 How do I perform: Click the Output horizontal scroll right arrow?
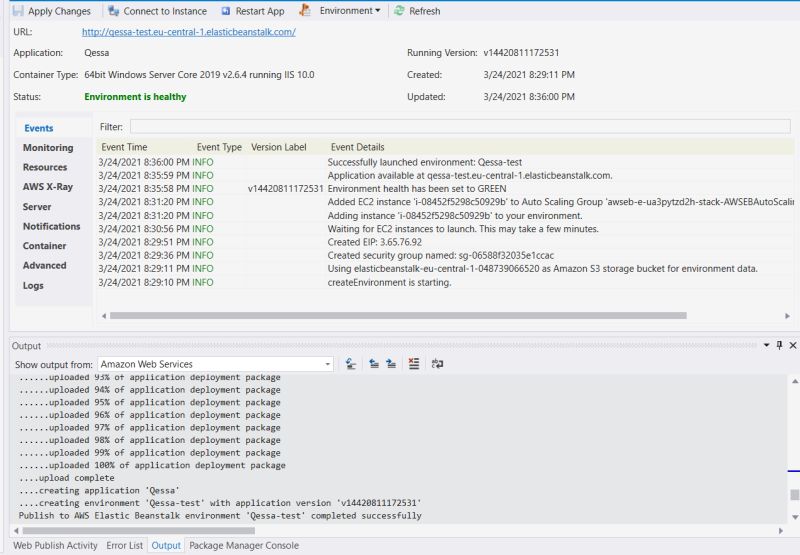(781, 531)
